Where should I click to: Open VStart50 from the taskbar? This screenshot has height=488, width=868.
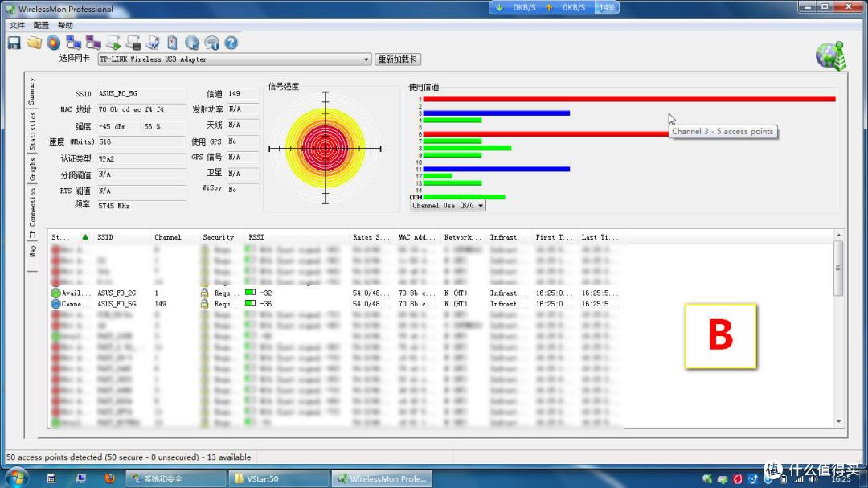[x=279, y=478]
